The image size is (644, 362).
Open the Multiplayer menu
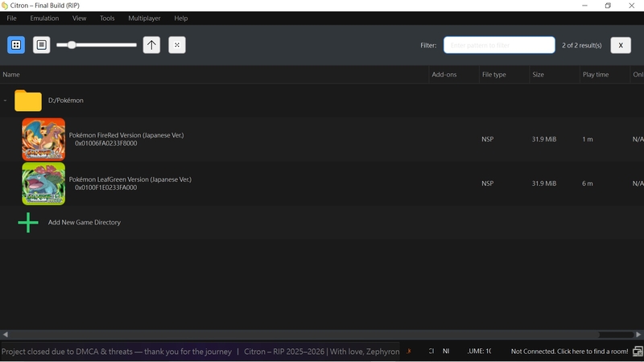click(x=144, y=18)
